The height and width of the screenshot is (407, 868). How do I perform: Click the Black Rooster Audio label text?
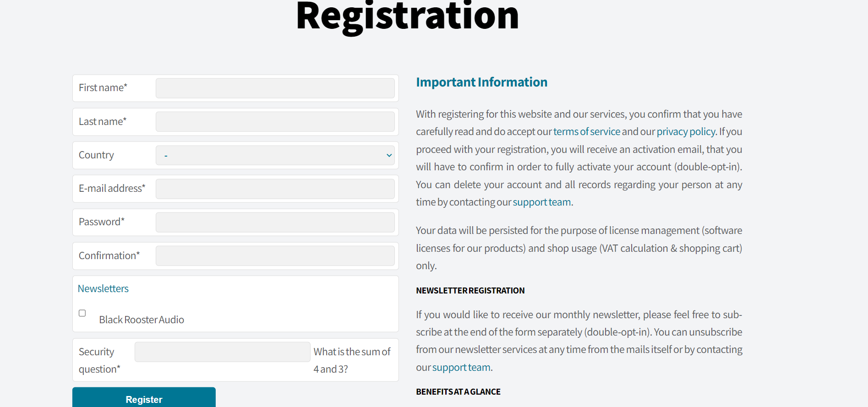pyautogui.click(x=142, y=320)
